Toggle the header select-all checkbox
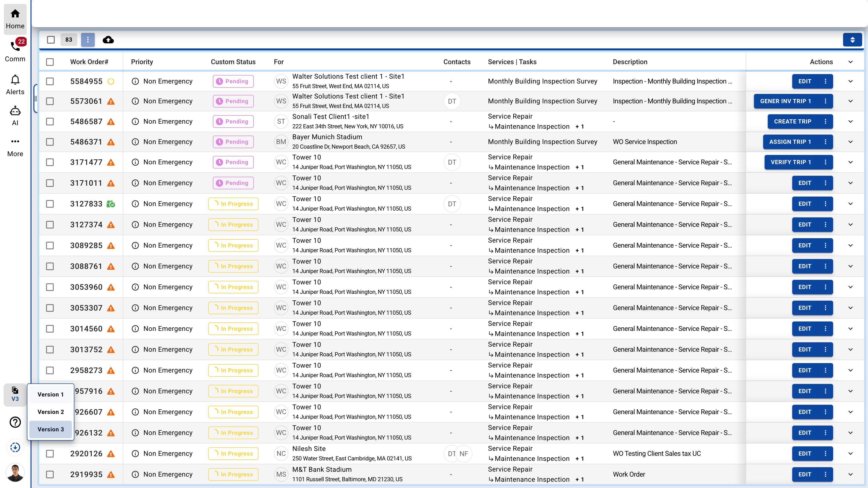Screen dimensions: 868x488 pos(50,62)
